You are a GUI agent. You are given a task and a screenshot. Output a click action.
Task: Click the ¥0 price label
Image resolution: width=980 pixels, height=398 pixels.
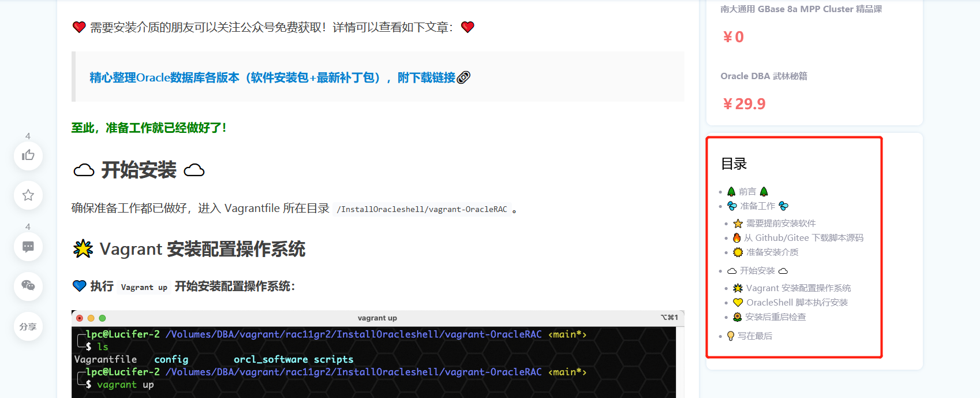[734, 37]
